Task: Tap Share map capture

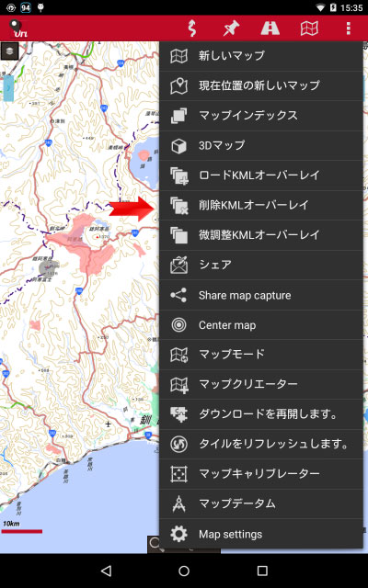Action: point(261,295)
